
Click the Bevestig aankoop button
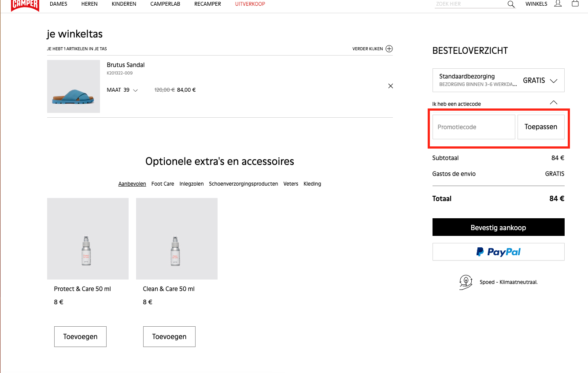point(498,228)
